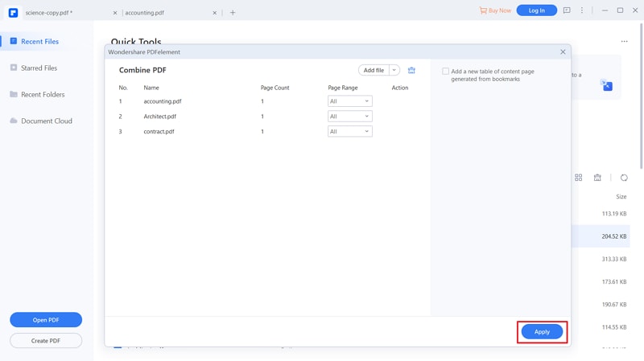Open the three-dot menu in the title bar
Viewport: 644px width, 361px height.
tap(581, 10)
